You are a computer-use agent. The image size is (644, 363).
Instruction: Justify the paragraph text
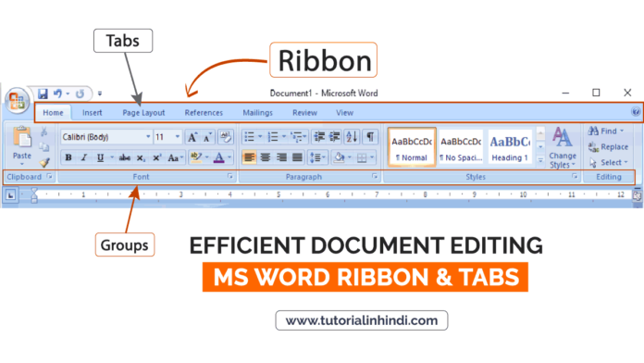coord(297,157)
